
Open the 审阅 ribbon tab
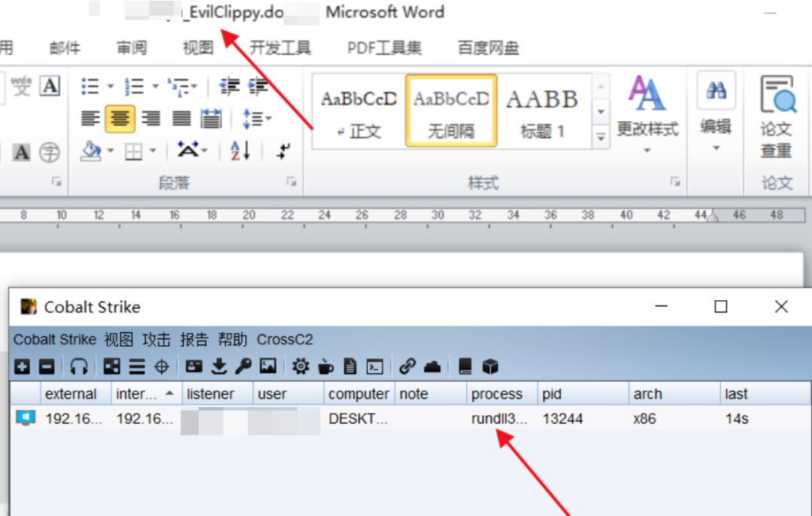[x=132, y=48]
